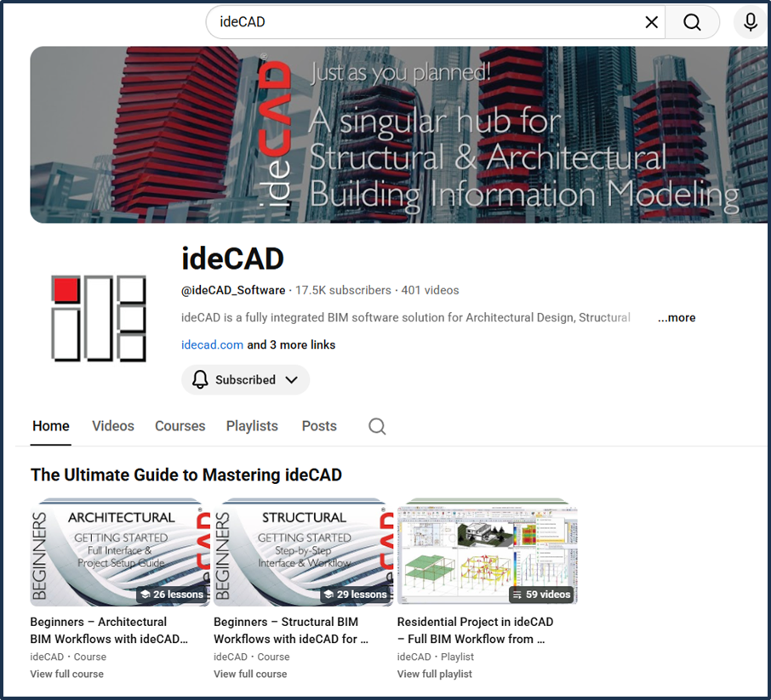Click 'The Ultimate Guide to Mastering ideCAD' heading

[186, 475]
